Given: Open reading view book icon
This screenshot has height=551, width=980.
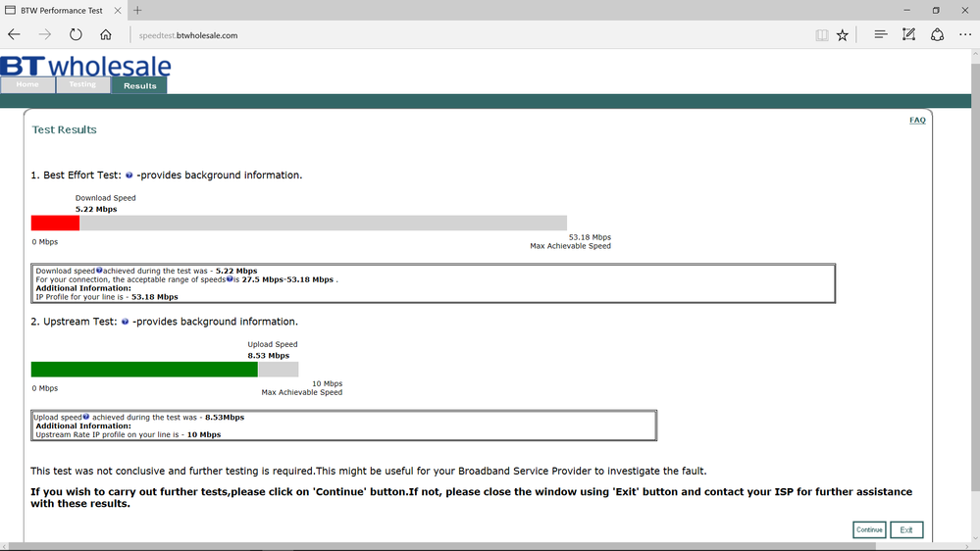Looking at the screenshot, I should click(x=822, y=35).
